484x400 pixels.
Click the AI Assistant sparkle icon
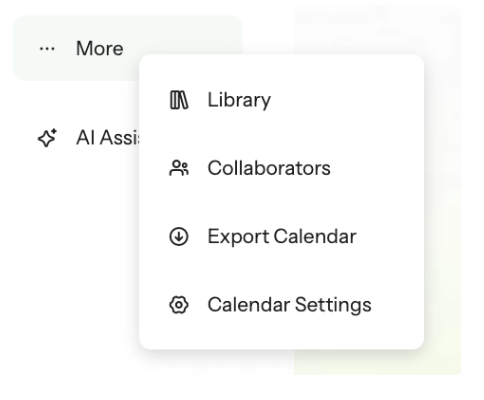pyautogui.click(x=47, y=138)
